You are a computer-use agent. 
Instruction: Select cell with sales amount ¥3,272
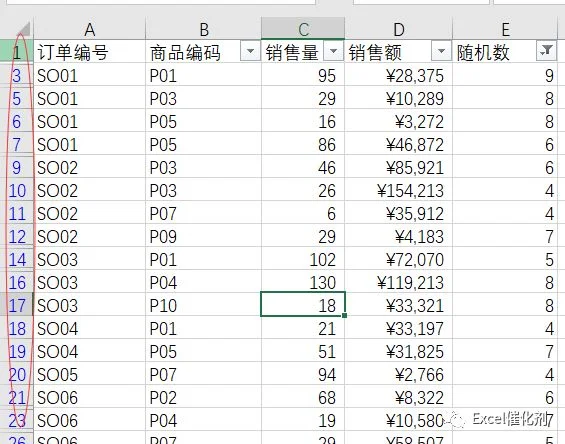click(399, 121)
